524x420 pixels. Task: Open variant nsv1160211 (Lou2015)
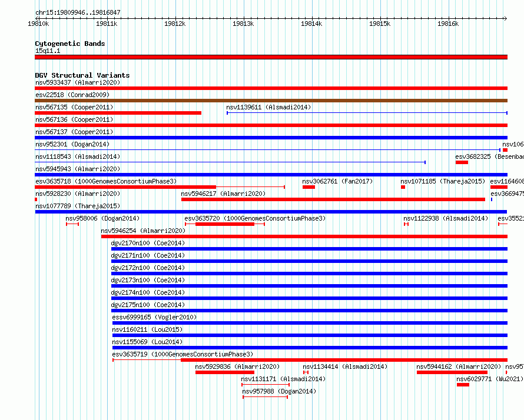pos(147,329)
